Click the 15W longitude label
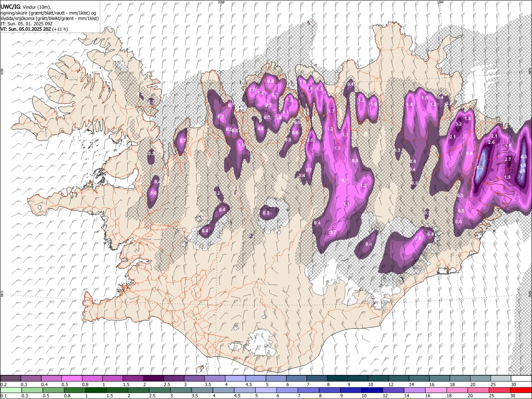The height and width of the screenshot is (399, 532). click(x=441, y=2)
